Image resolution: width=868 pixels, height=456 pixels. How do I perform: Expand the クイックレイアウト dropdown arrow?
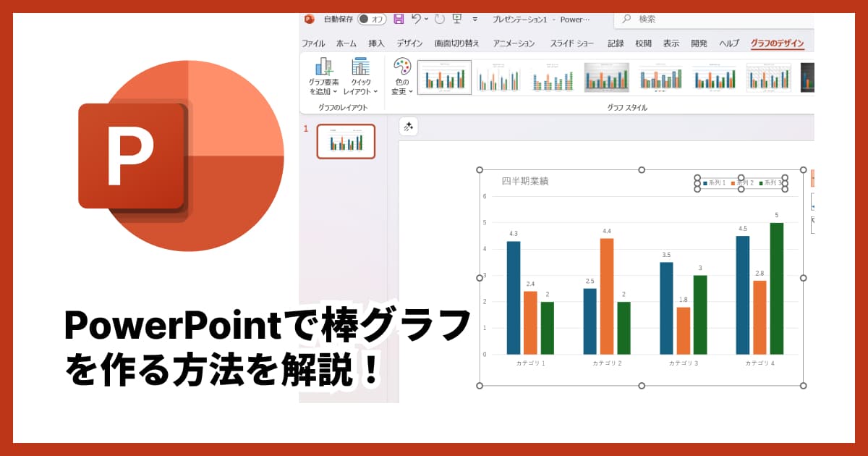pyautogui.click(x=375, y=91)
